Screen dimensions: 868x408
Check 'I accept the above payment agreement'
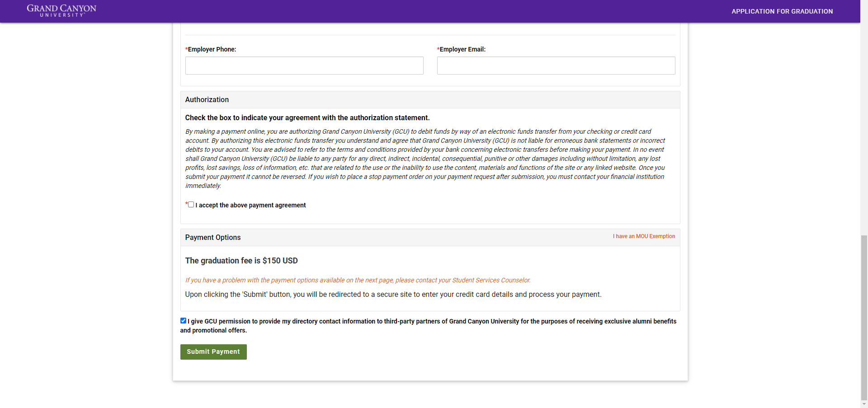tap(191, 205)
